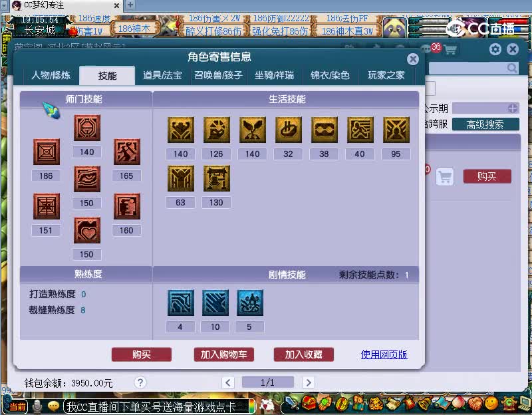Viewport: 532px width, 415px height.
Task: Click the 1/1 page indicator field
Action: point(268,382)
